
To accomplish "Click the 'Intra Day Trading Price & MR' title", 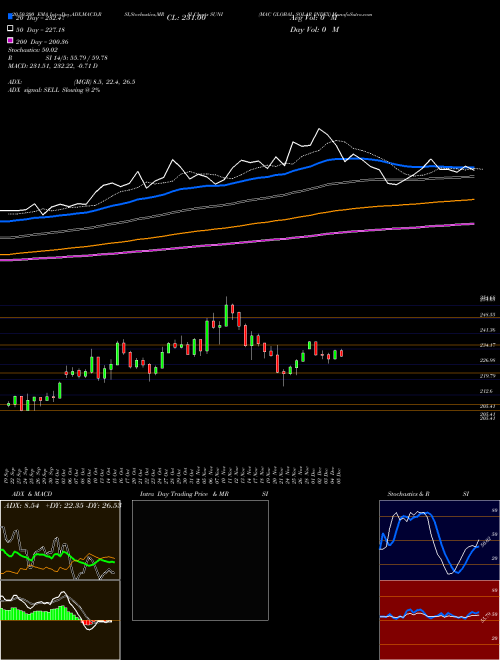I will tap(184, 494).
